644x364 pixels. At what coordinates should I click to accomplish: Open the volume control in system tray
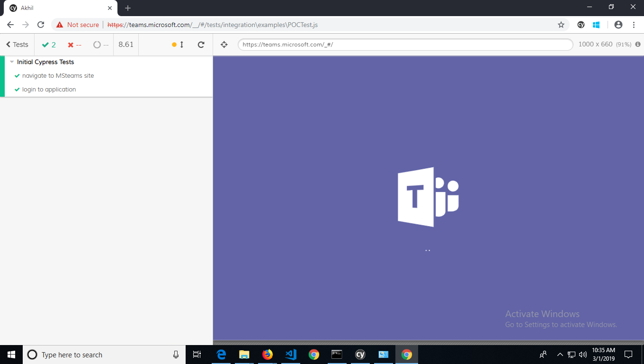point(583,355)
